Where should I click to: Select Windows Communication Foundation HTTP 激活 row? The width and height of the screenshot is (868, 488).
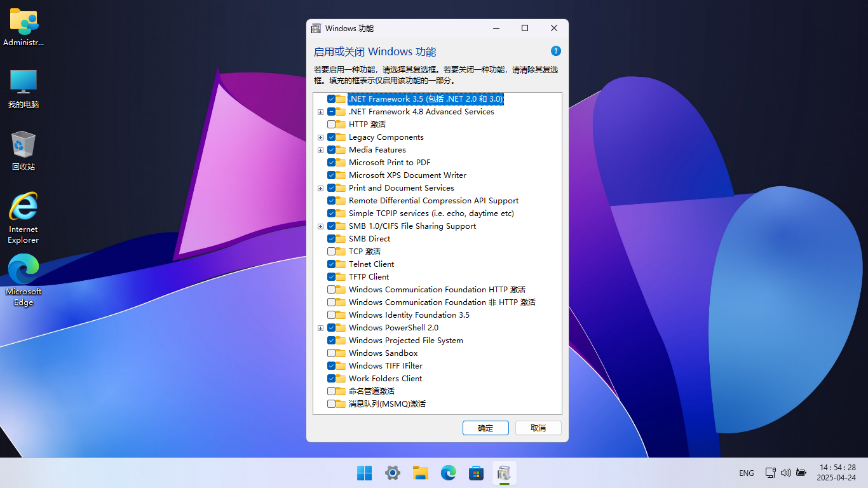437,289
